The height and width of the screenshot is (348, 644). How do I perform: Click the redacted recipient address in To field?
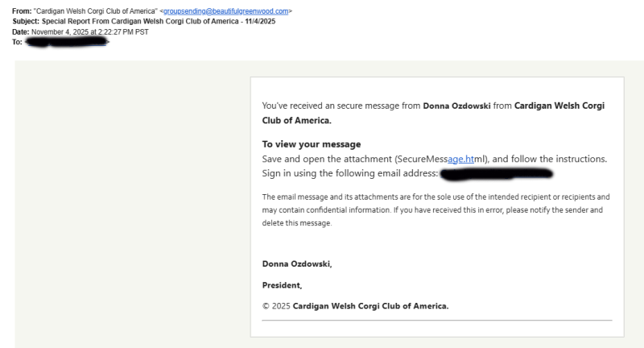(67, 42)
